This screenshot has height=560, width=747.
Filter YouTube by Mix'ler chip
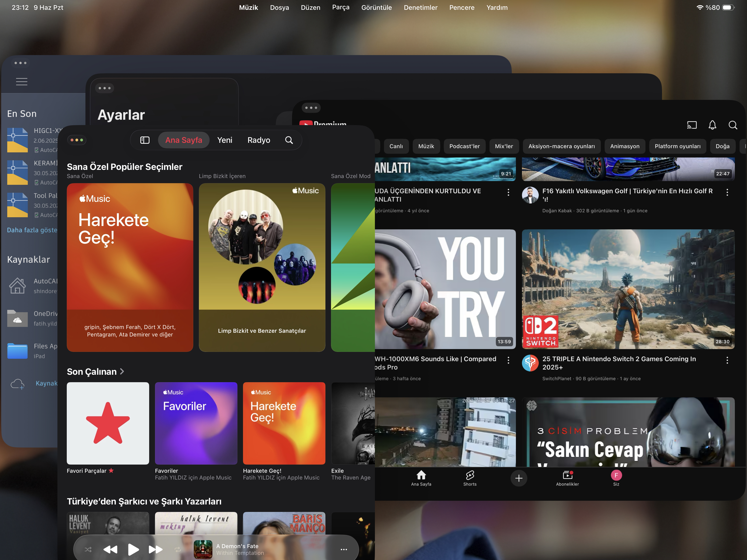tap(504, 146)
